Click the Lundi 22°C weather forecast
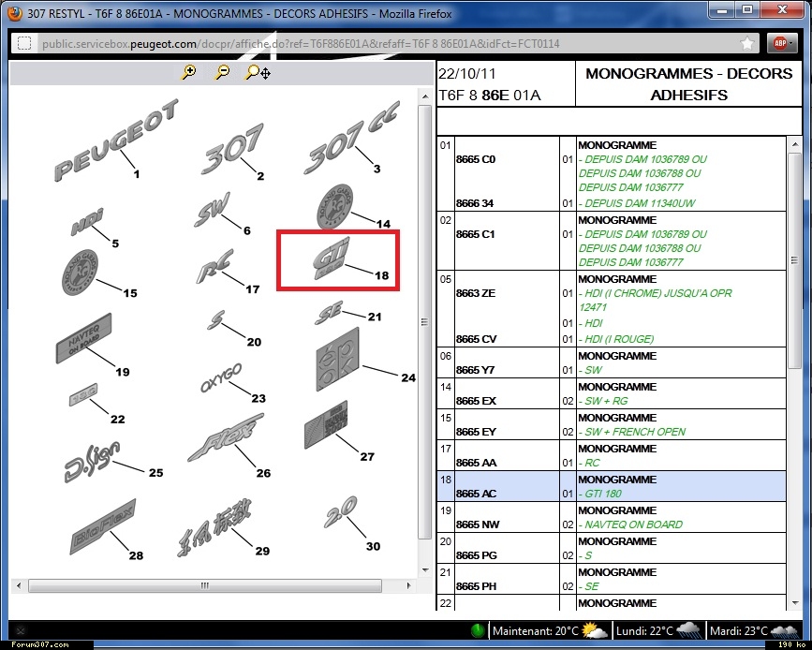 point(657,630)
